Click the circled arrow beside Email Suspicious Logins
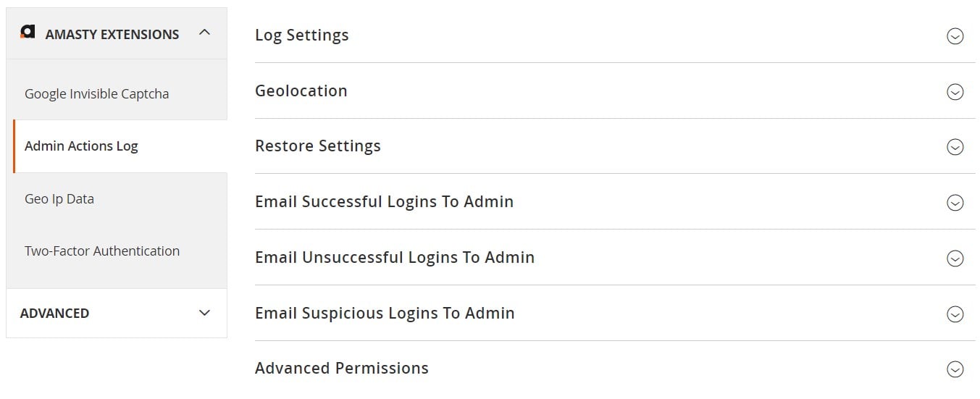The height and width of the screenshot is (399, 980). 955,314
